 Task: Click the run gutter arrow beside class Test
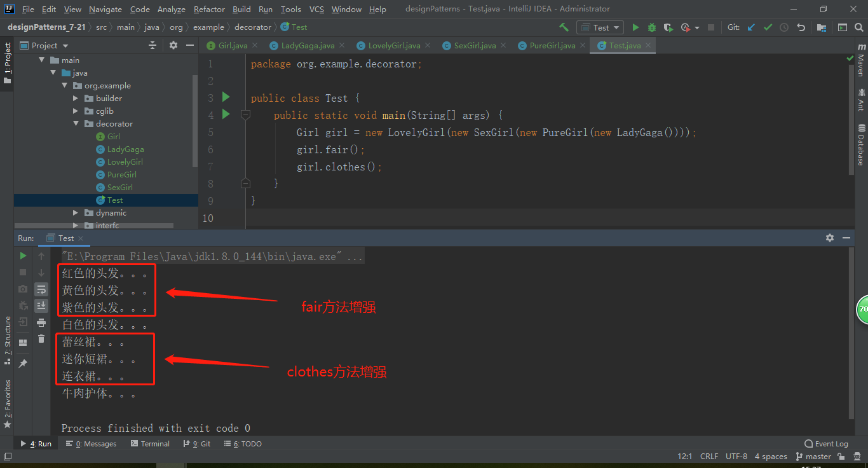[226, 97]
